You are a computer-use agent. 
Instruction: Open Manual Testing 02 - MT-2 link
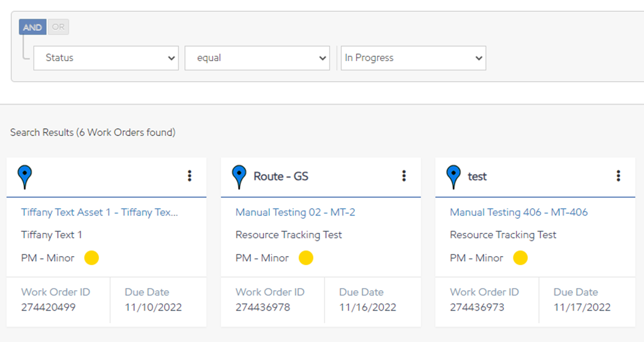[295, 212]
